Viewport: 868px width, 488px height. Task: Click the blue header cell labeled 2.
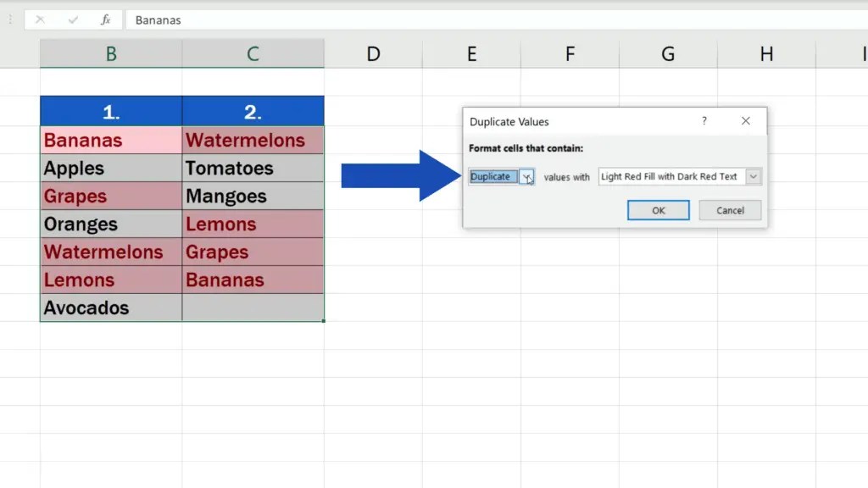click(x=253, y=110)
